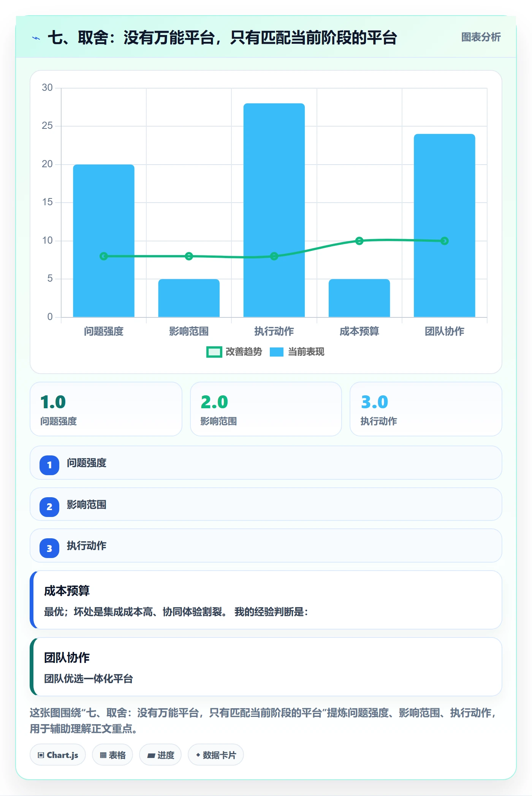532x796 pixels.
Task: Click trend line point above 影响范围
Action: (x=189, y=256)
